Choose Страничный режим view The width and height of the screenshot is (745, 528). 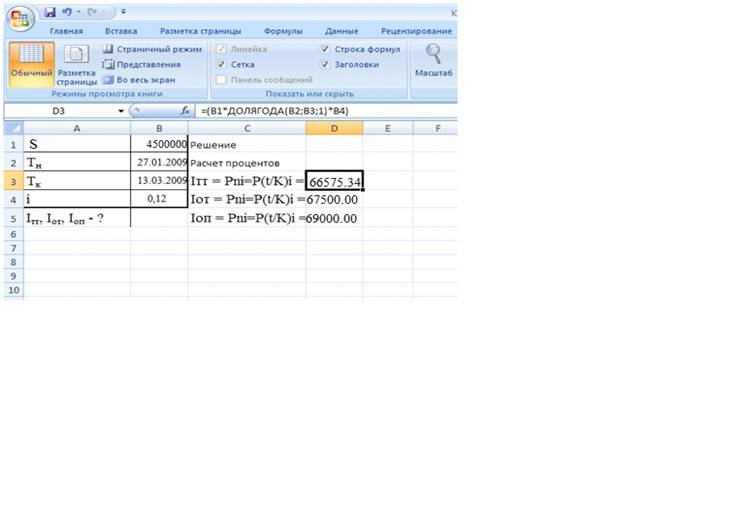click(x=153, y=49)
